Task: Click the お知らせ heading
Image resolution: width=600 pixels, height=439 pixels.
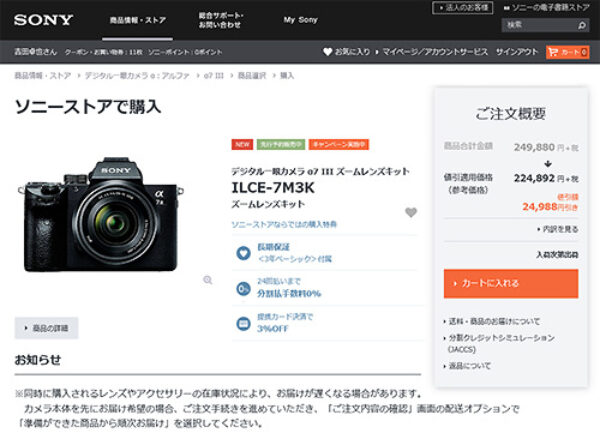Action: point(38,360)
